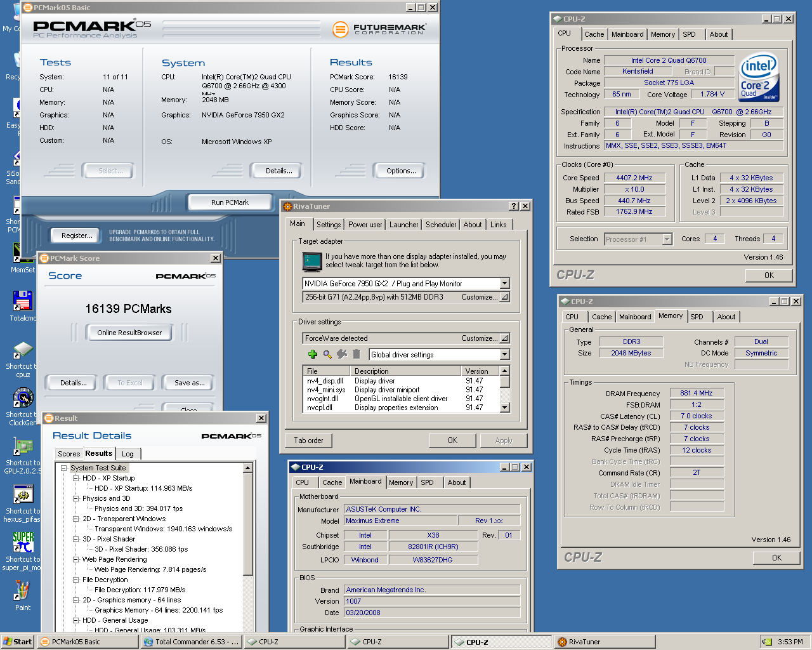Click the Run PCMark button
Screen dimensions: 812x650
point(230,202)
